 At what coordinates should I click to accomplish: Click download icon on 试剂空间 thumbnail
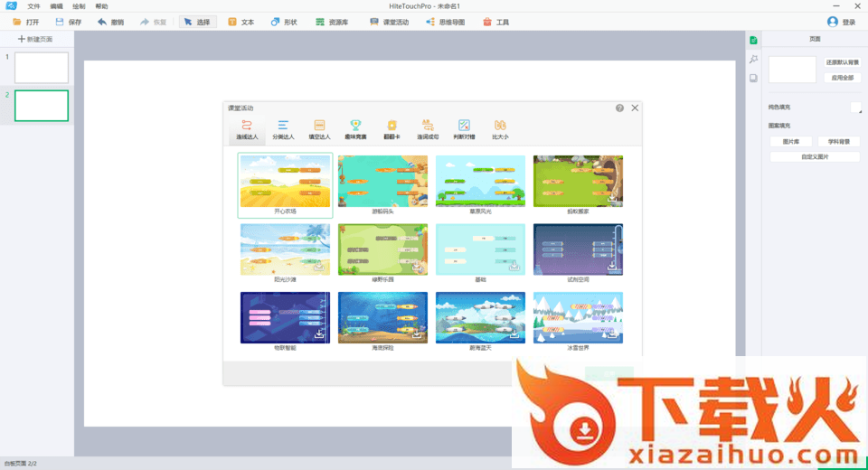[x=612, y=267]
